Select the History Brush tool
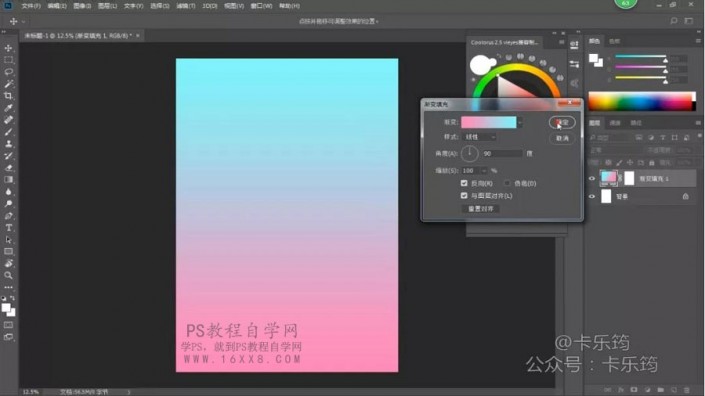This screenshot has height=396, width=705. tap(9, 156)
